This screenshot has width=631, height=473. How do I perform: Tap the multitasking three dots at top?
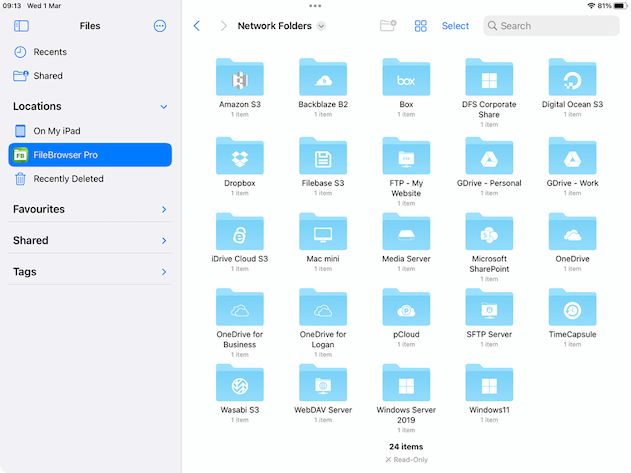click(x=315, y=6)
